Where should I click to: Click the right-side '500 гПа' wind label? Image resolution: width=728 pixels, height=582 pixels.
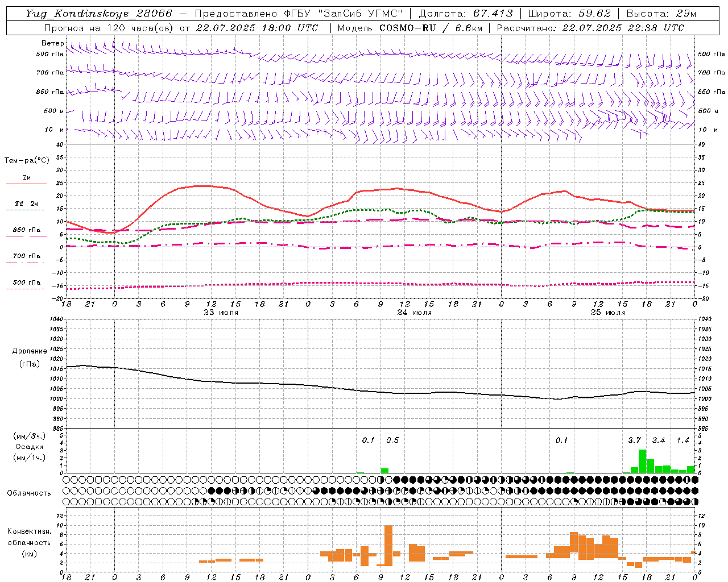click(x=712, y=54)
